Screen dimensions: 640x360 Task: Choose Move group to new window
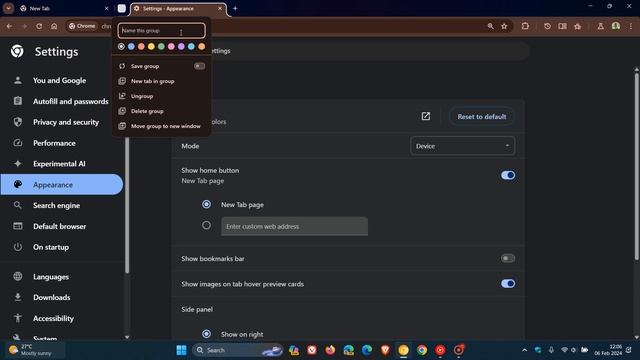[x=162, y=126]
